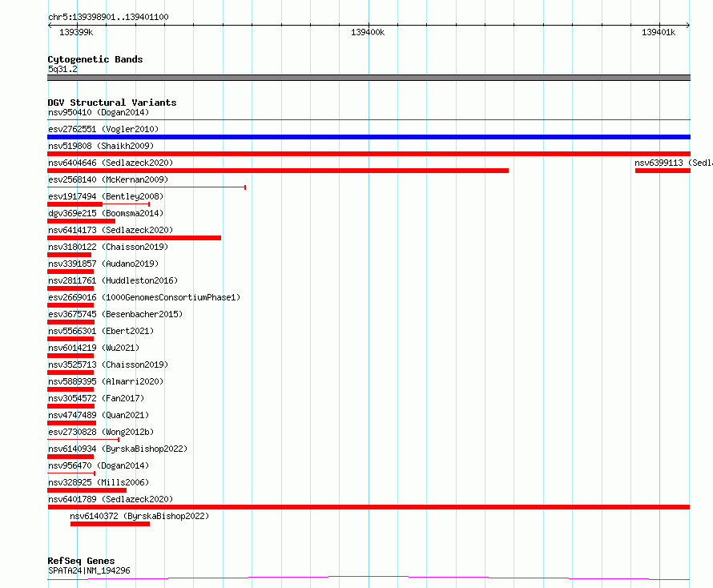Click nsv519808 (Shaikh2009) label
The image size is (713, 588).
101,146
